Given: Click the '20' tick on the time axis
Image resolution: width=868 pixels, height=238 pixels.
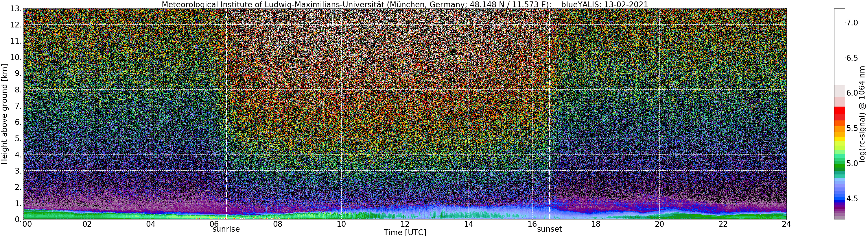Looking at the screenshot, I should tap(659, 224).
